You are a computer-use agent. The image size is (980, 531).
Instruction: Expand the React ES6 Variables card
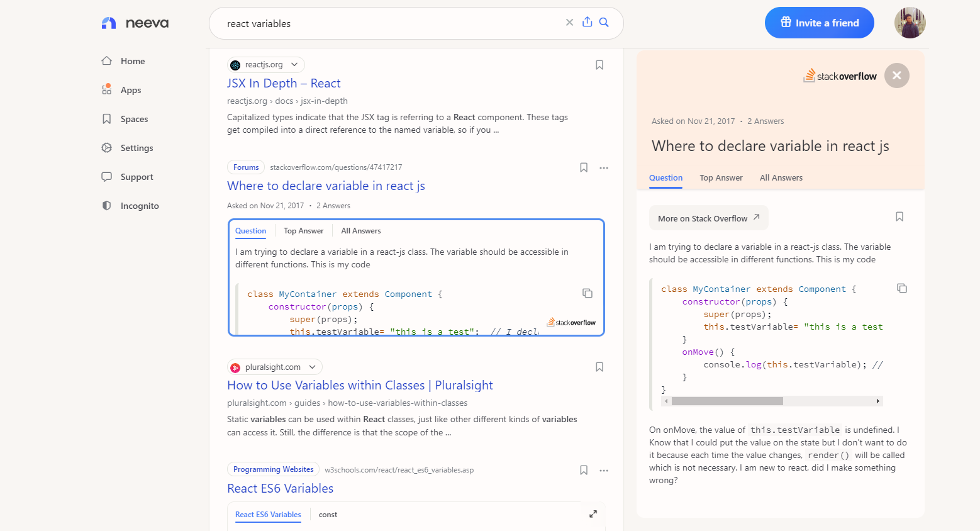pos(593,514)
